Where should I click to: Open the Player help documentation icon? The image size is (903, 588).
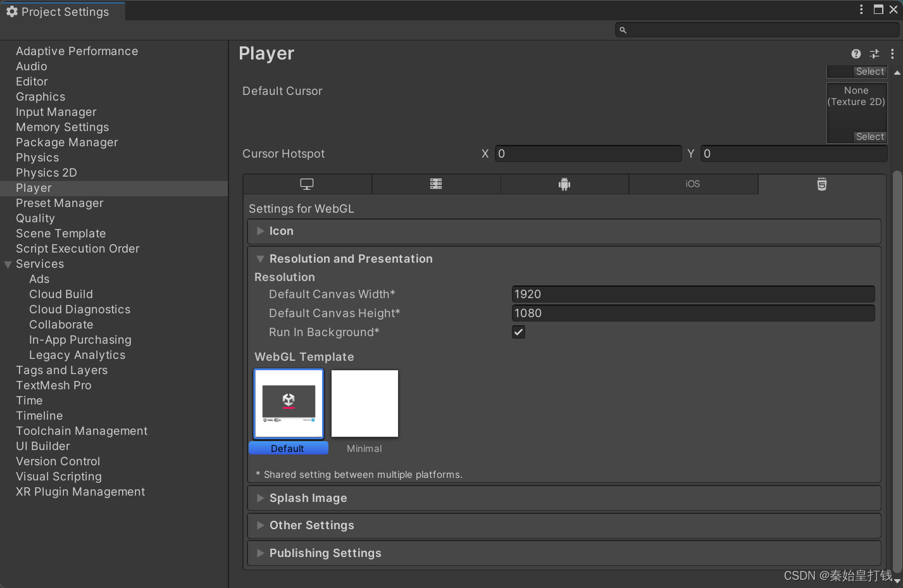pos(856,54)
